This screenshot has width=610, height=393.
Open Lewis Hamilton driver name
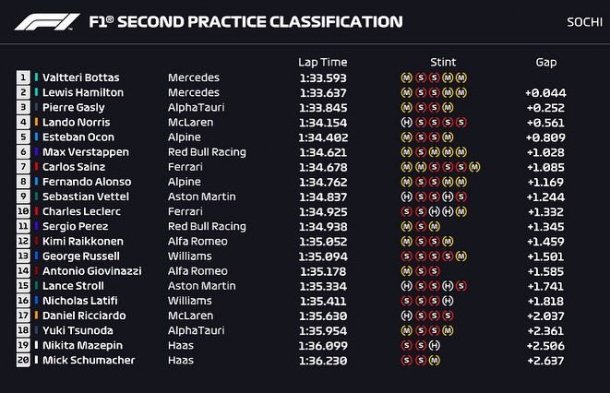(83, 93)
